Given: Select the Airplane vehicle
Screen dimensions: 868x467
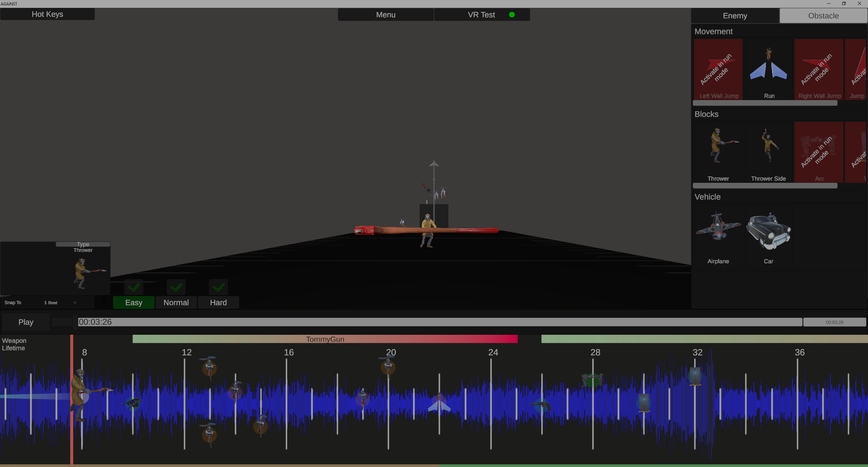Looking at the screenshot, I should (x=718, y=231).
